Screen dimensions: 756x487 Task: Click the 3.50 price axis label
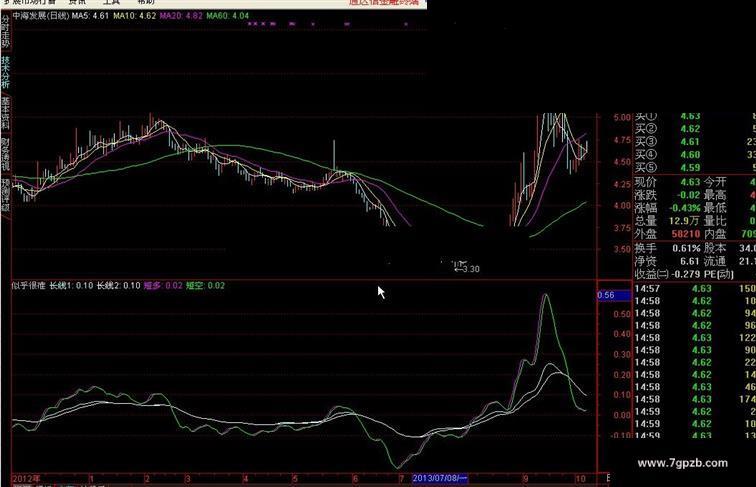(622, 250)
